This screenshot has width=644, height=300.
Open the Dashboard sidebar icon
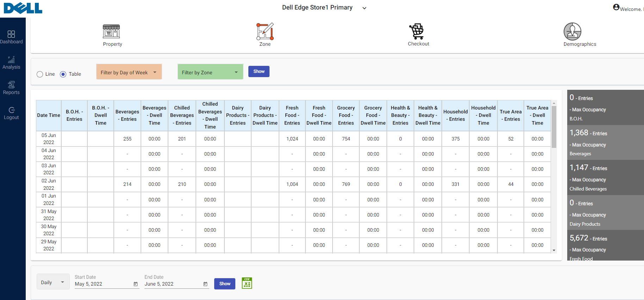click(11, 34)
